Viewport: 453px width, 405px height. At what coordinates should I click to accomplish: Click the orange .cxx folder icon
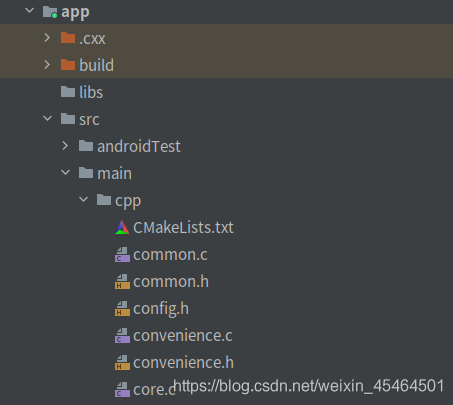tap(68, 38)
